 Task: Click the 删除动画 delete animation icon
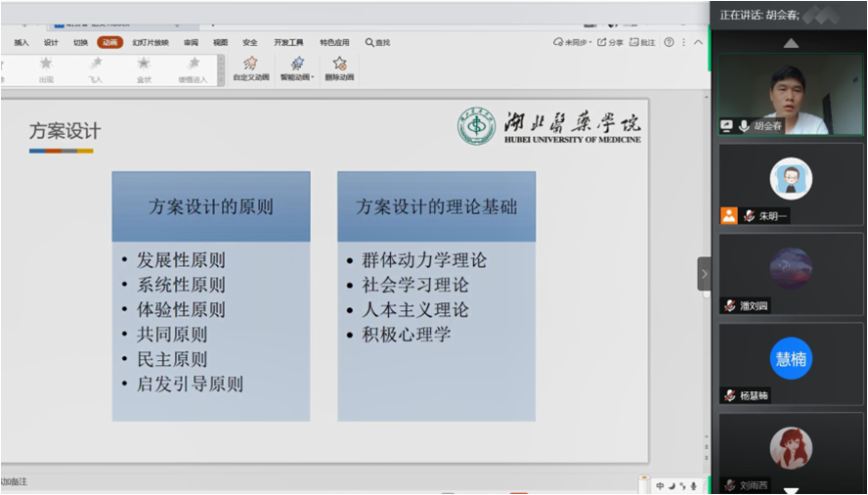[x=339, y=67]
